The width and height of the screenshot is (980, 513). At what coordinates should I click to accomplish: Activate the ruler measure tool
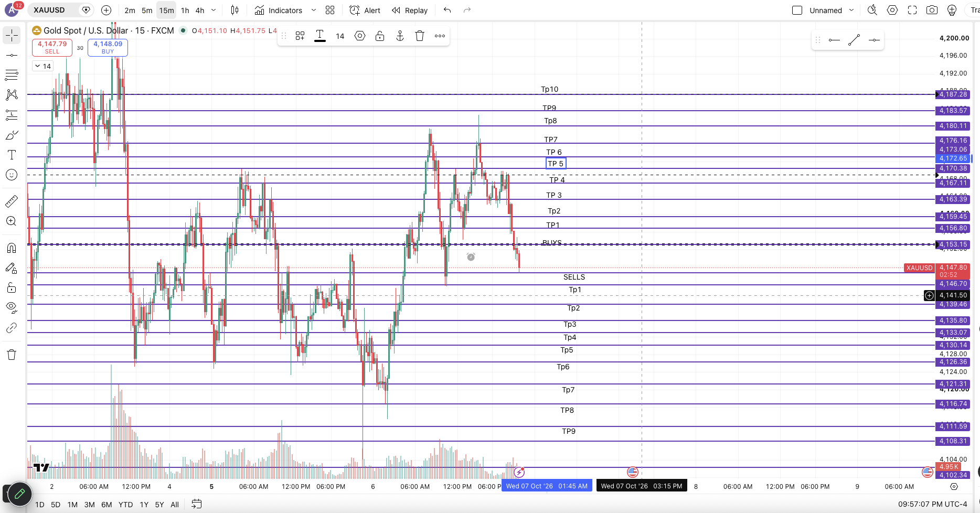pyautogui.click(x=12, y=201)
